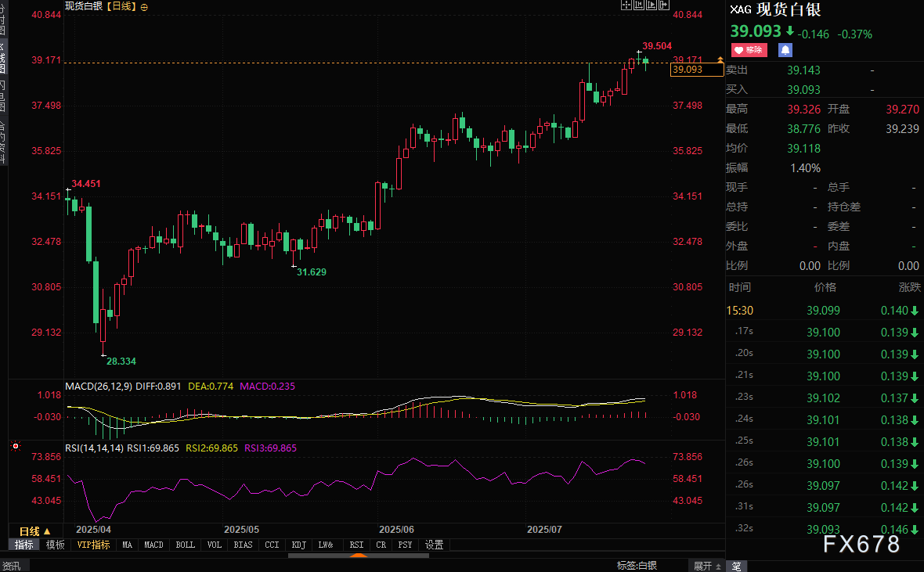Click the orange arrow marker beside 39.171

(720, 59)
